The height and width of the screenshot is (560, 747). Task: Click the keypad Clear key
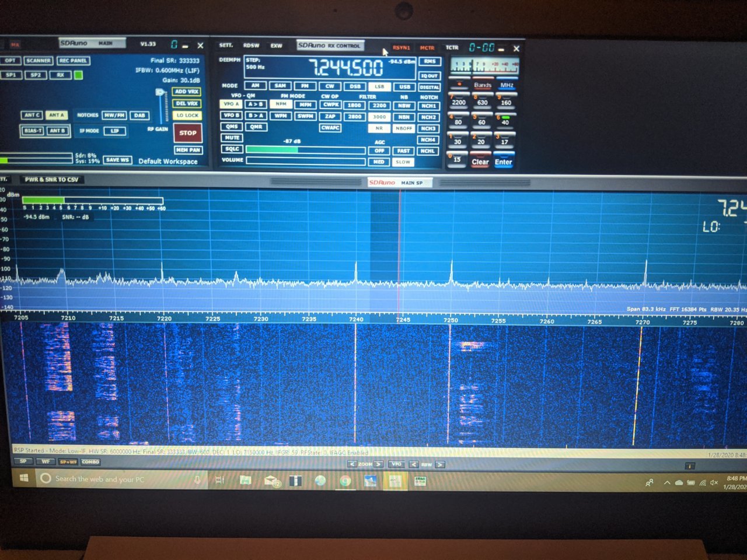pyautogui.click(x=480, y=162)
